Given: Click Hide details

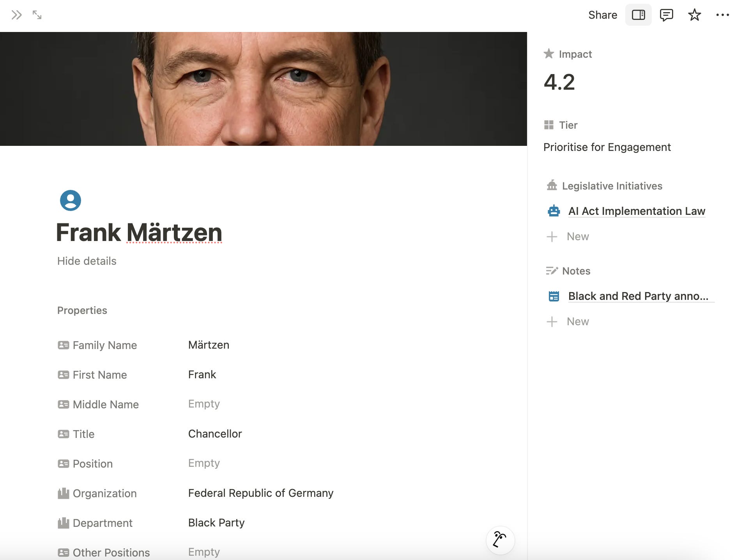Looking at the screenshot, I should coord(87,261).
